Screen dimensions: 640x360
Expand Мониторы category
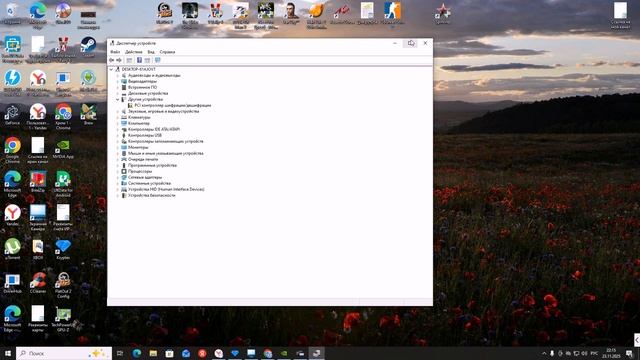(x=118, y=147)
